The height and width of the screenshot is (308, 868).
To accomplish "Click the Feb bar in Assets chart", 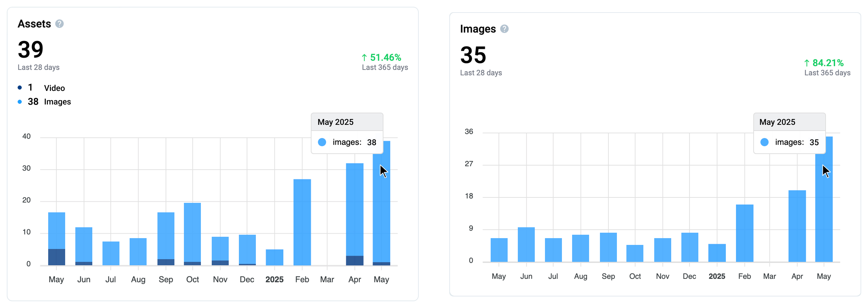I will pyautogui.click(x=302, y=222).
